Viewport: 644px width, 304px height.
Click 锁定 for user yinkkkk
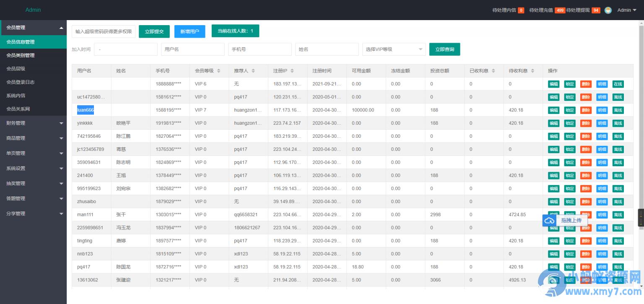click(x=569, y=123)
